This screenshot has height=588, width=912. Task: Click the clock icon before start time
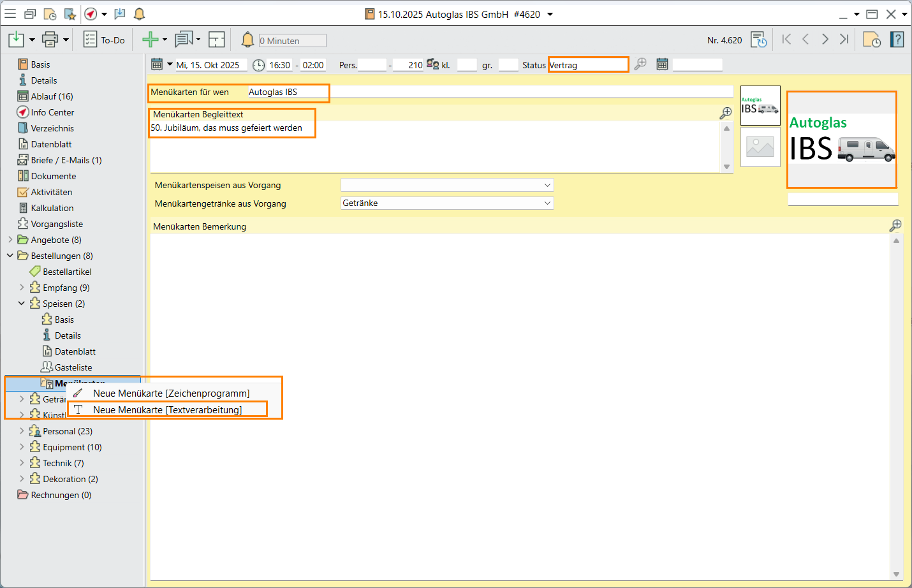[x=258, y=65]
